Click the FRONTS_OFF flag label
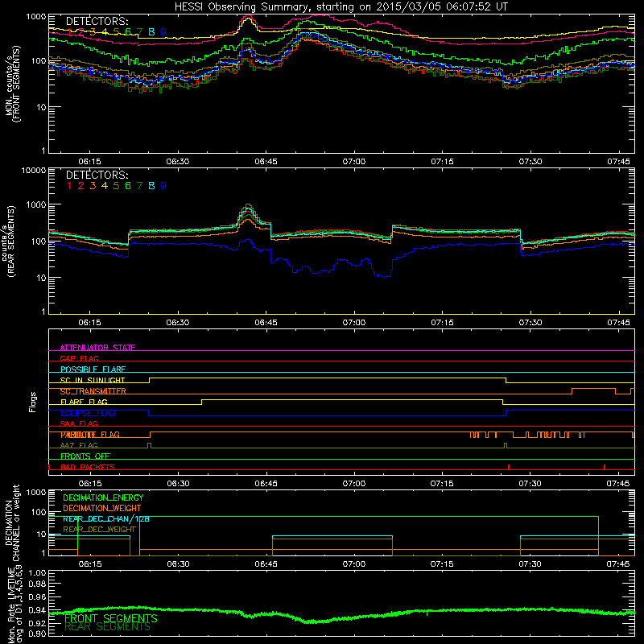This screenshot has height=644, width=644. (x=85, y=456)
